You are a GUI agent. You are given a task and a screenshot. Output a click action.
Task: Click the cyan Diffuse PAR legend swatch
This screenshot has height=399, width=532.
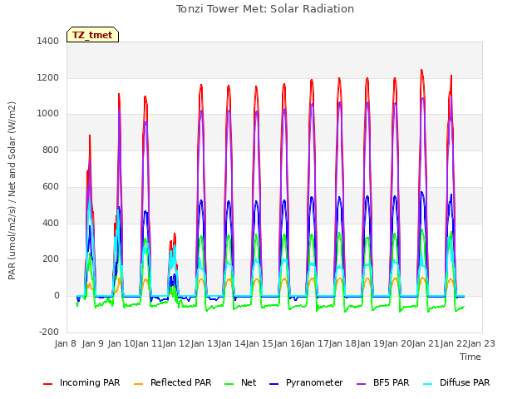point(428,384)
